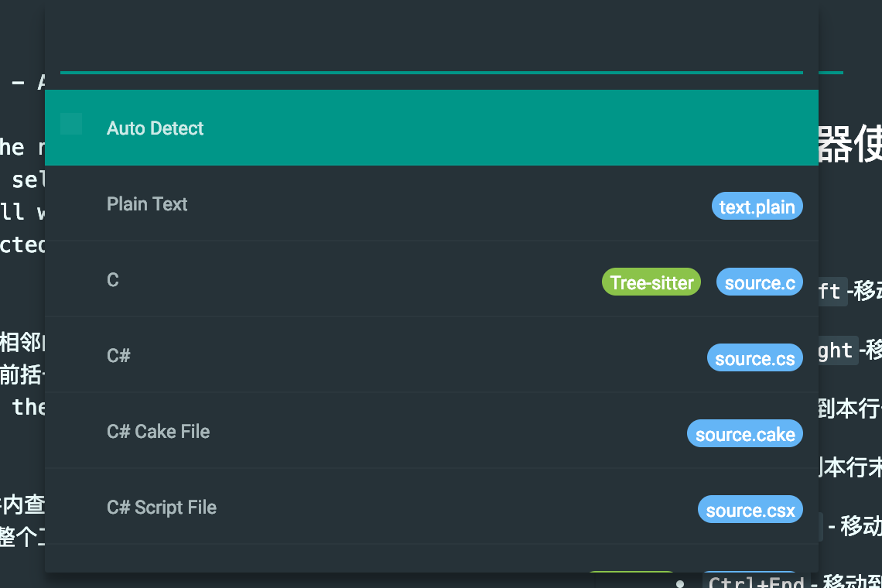
Task: Click the checkmark icon beside Auto Detect
Action: point(71,124)
